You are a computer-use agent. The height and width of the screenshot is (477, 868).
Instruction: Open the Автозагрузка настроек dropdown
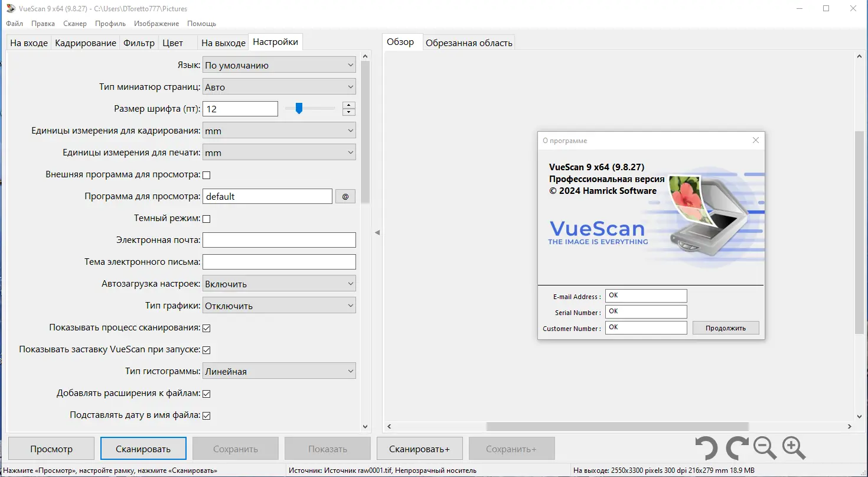279,283
